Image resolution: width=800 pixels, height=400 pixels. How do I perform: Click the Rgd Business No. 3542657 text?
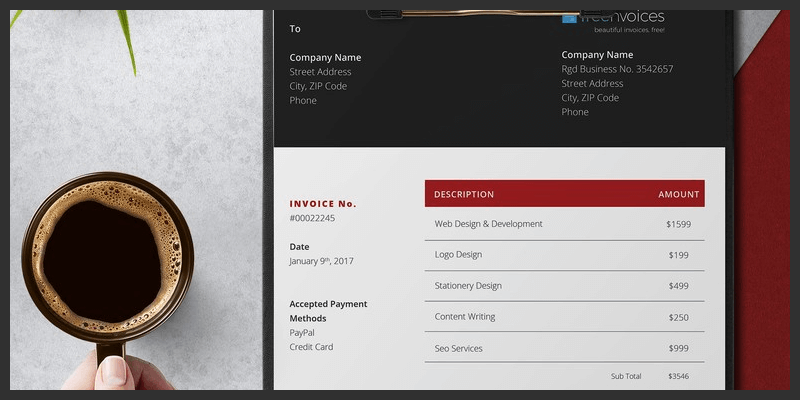(x=617, y=69)
